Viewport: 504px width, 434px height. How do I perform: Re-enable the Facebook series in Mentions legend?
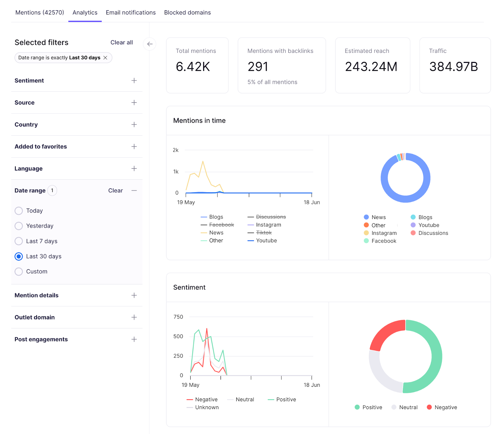tap(221, 224)
